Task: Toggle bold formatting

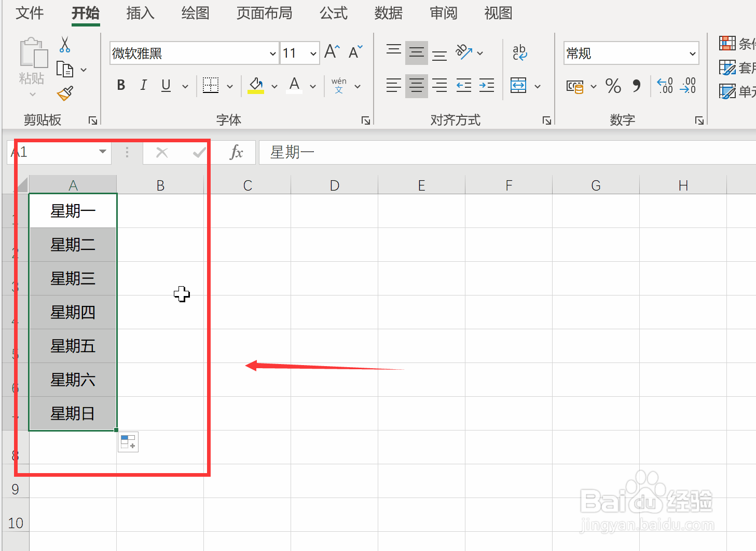Action: pyautogui.click(x=121, y=85)
